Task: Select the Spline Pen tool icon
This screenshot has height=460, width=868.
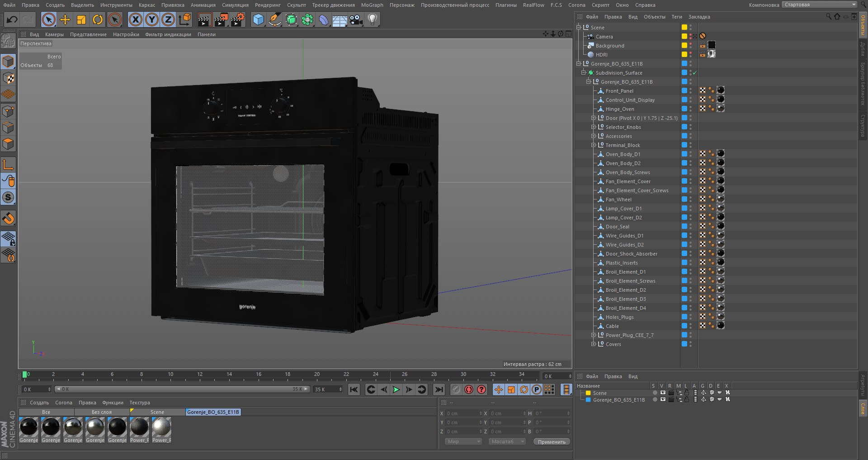Action: (274, 19)
